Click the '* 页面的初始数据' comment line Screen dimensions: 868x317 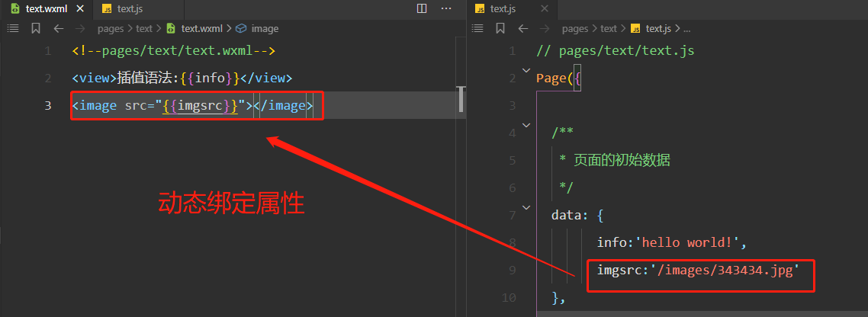pyautogui.click(x=615, y=161)
